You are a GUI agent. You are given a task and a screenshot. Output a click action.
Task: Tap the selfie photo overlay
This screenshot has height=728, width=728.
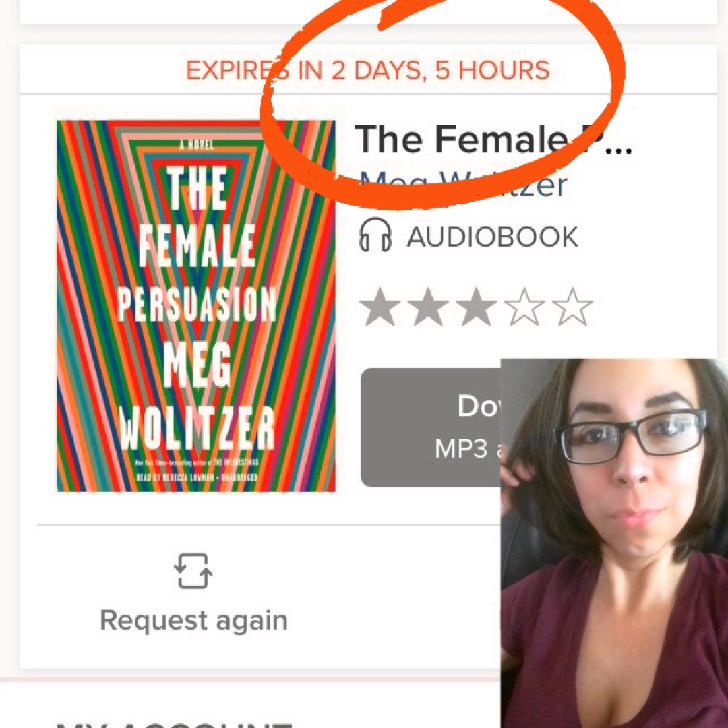click(614, 543)
